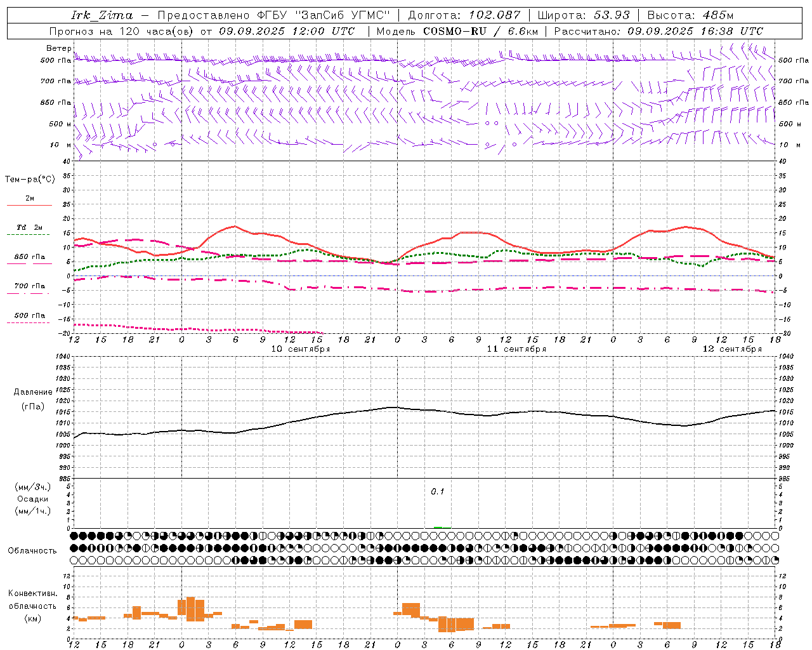812x650 pixels.
Task: Click the Ветер wind panel label
Action: (59, 48)
